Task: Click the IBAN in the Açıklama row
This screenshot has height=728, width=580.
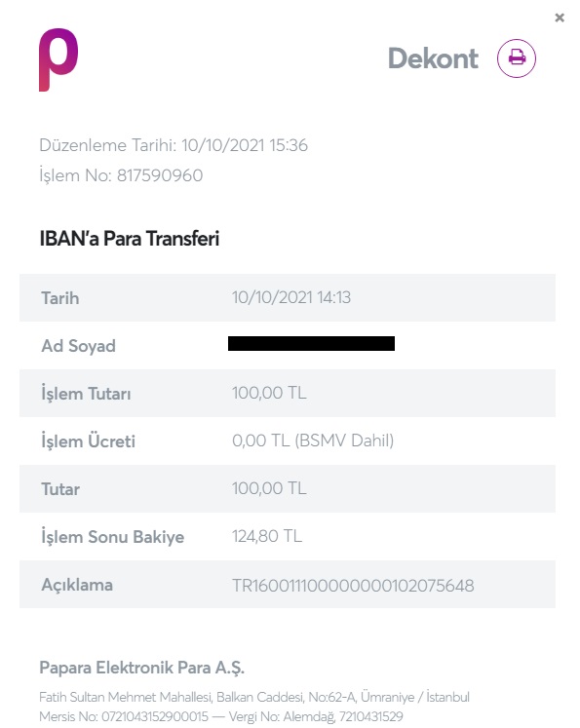Action: pyautogui.click(x=353, y=585)
